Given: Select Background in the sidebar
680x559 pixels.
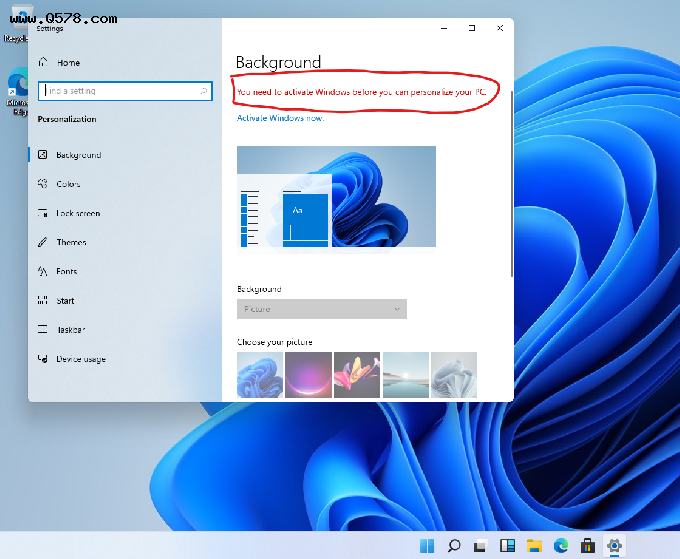Looking at the screenshot, I should pyautogui.click(x=78, y=155).
